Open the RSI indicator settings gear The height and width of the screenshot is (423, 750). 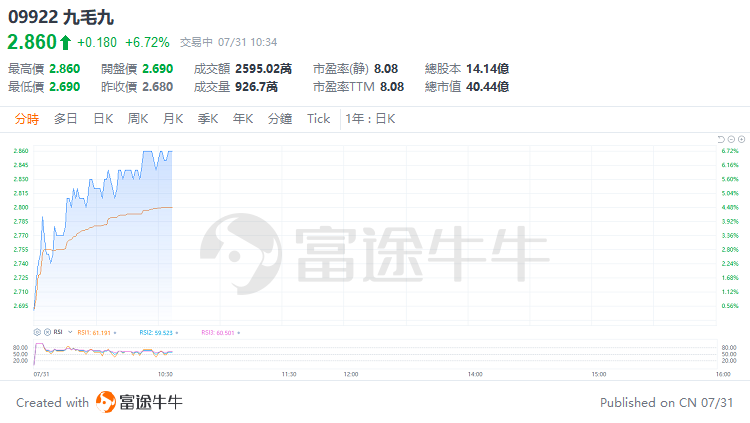pyautogui.click(x=37, y=332)
